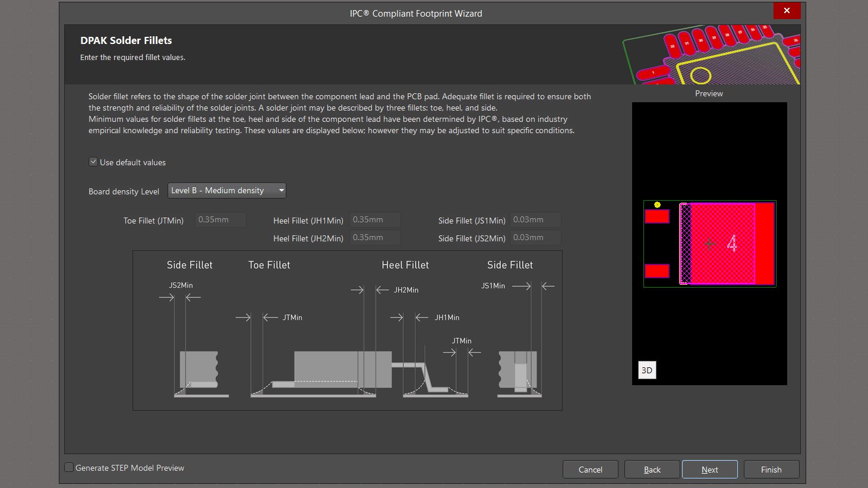This screenshot has height=488, width=868.
Task: Click the Heel Fillet (JH1Min) value field
Action: [x=375, y=220]
